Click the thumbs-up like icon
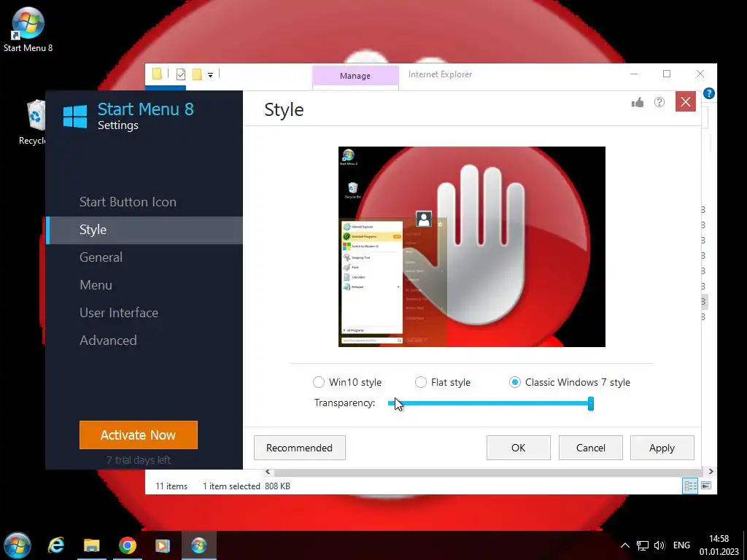 click(638, 102)
